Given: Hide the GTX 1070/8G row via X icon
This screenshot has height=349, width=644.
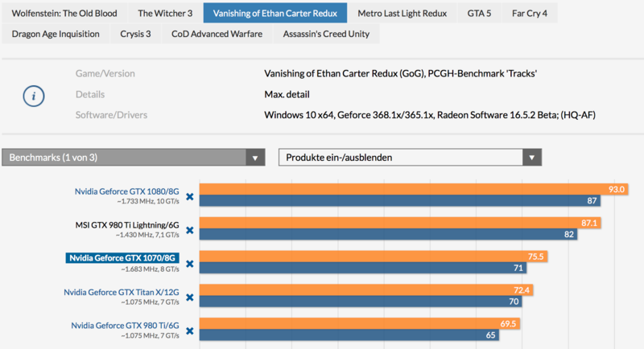Looking at the screenshot, I should (190, 263).
